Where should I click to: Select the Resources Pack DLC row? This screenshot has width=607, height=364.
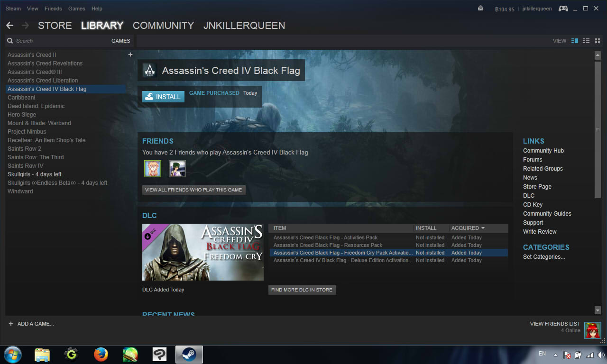[x=388, y=245]
